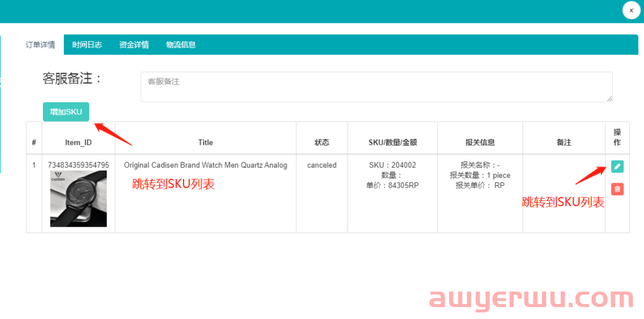Select the 资金详情 tab
The width and height of the screenshot is (644, 319).
pyautogui.click(x=134, y=45)
